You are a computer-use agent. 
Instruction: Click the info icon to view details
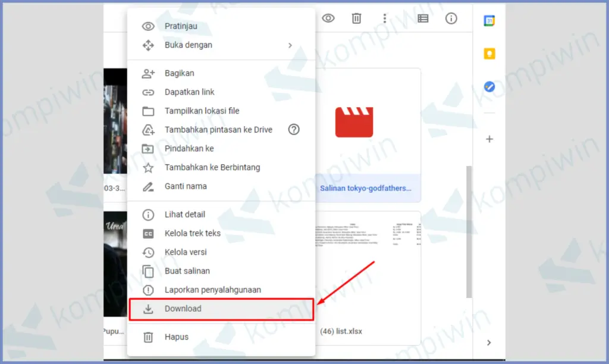[451, 18]
